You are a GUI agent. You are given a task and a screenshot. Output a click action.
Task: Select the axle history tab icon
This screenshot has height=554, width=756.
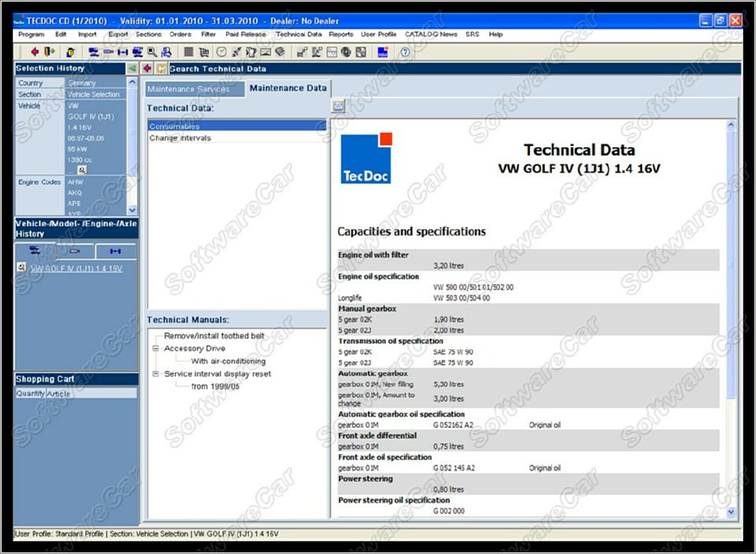[115, 251]
